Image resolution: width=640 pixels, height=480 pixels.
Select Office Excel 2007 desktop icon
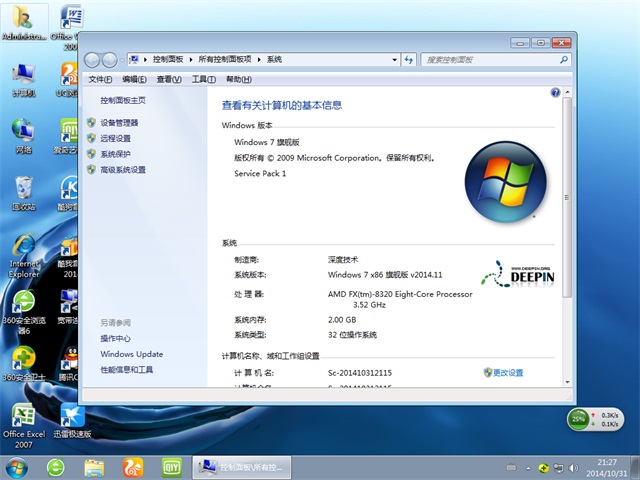point(24,426)
